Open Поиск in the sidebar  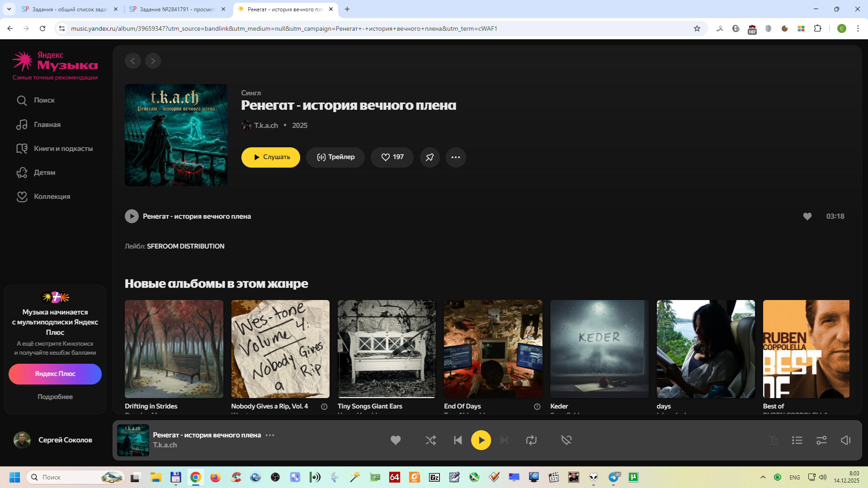tap(44, 100)
